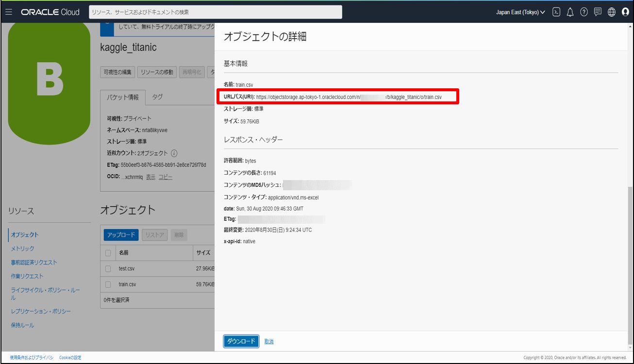Screen dimensions: 634x364
Task: Click the 取消 link
Action: (x=269, y=342)
